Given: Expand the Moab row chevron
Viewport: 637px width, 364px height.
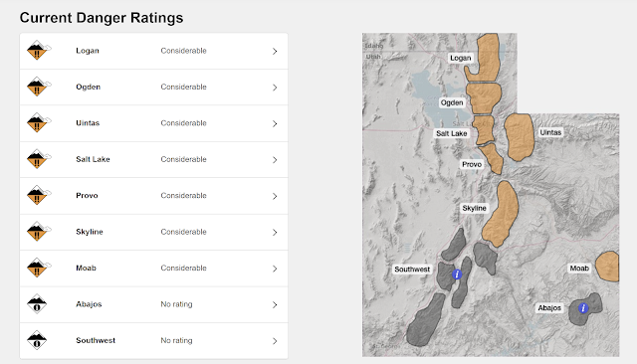Looking at the screenshot, I should [x=275, y=269].
